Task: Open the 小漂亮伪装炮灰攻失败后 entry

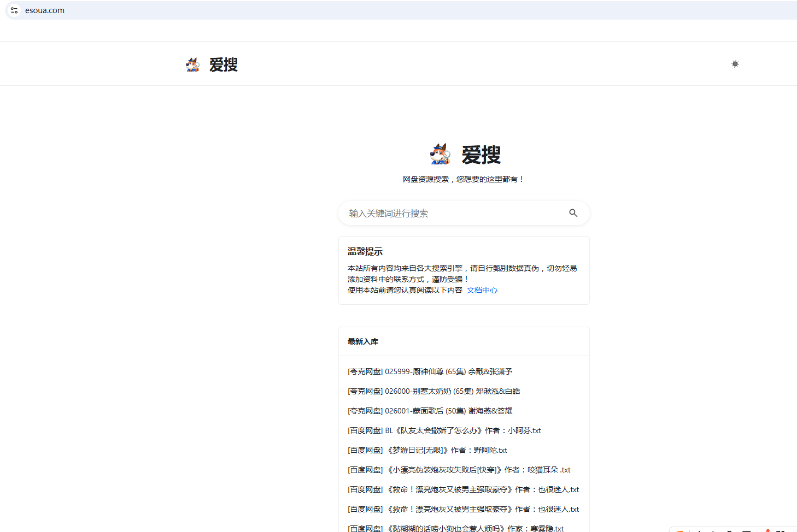Action: click(459, 469)
